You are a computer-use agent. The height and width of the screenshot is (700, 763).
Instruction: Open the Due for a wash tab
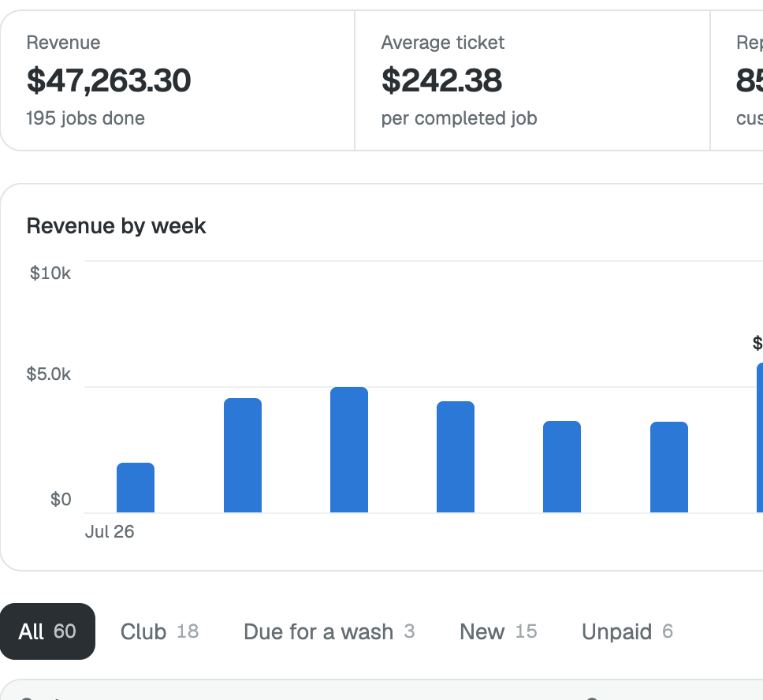[329, 631]
